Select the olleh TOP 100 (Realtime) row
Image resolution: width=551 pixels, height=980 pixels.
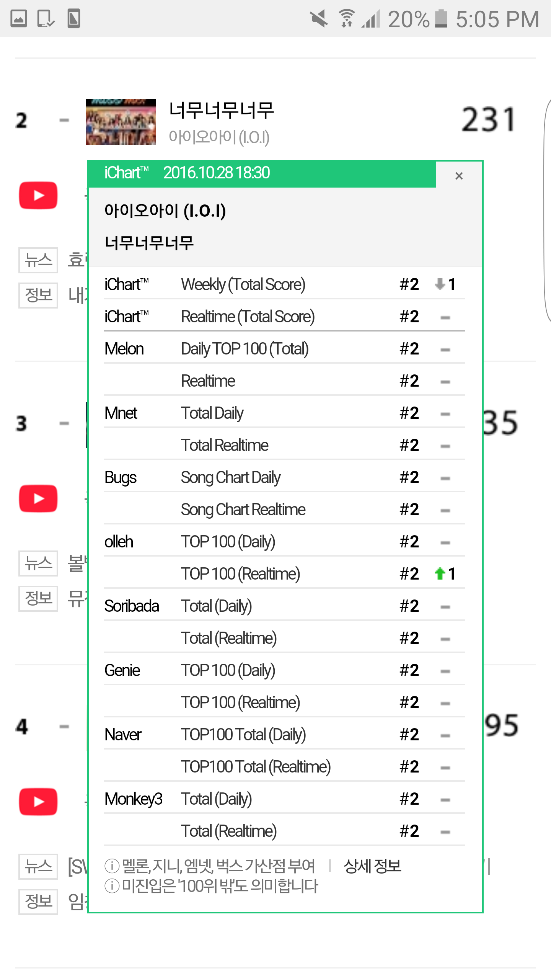(285, 574)
